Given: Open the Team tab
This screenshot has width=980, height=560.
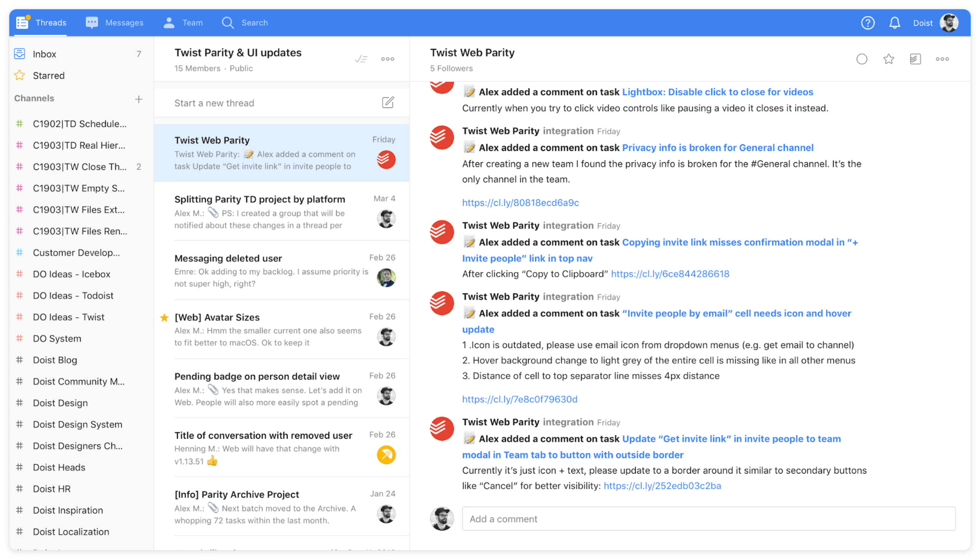Looking at the screenshot, I should [183, 23].
